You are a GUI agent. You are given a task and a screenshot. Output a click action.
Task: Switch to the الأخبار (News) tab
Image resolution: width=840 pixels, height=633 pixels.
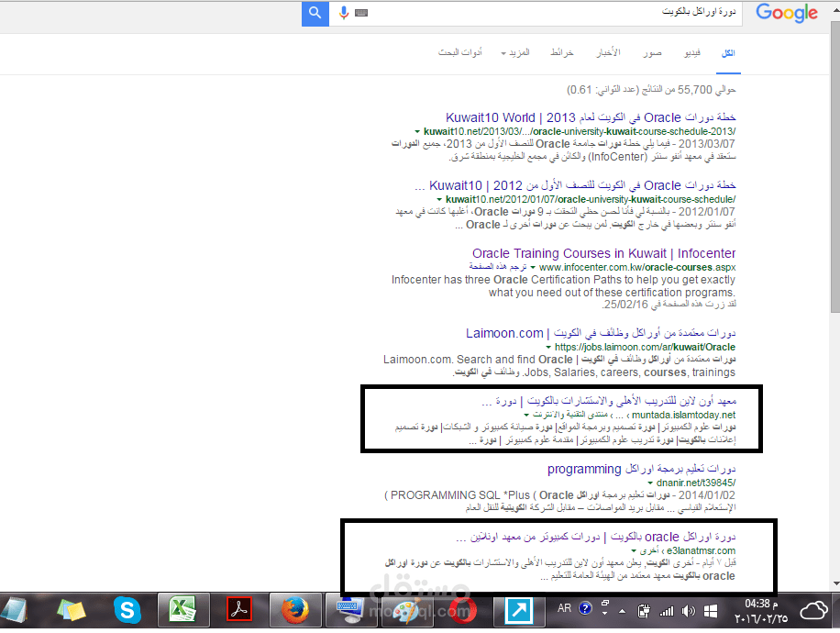tap(609, 52)
